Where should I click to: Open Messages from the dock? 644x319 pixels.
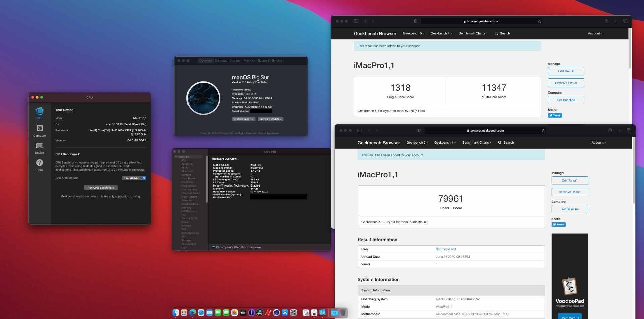(x=226, y=313)
